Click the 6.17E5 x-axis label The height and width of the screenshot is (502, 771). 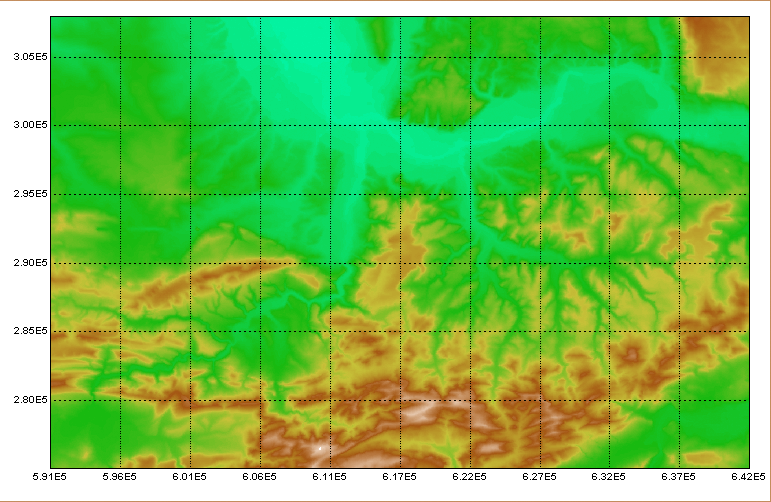tap(399, 476)
